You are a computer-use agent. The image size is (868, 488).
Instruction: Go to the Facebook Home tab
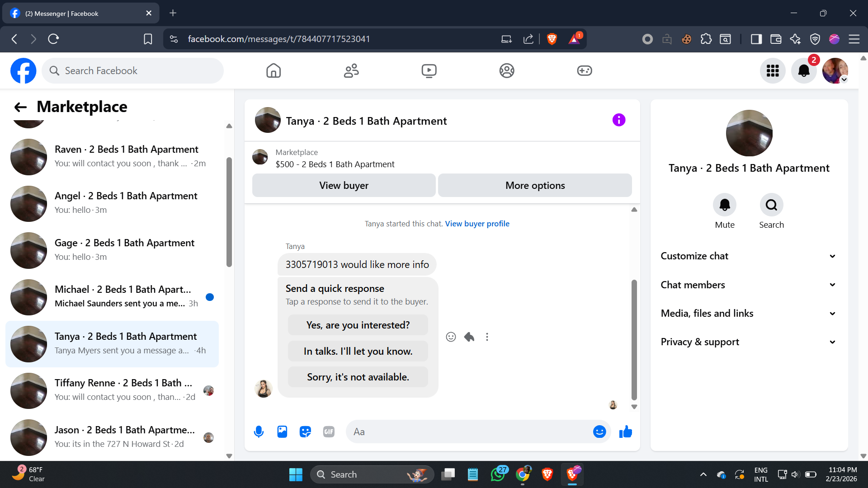(274, 70)
